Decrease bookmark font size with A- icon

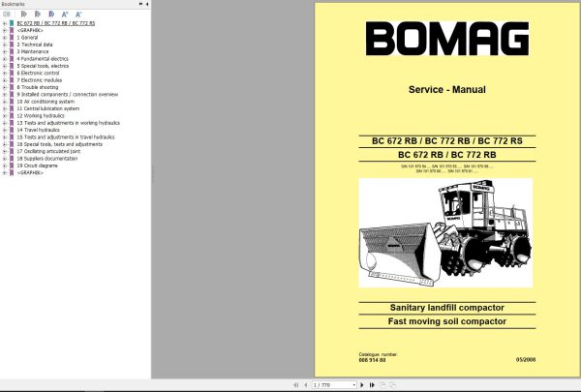(78, 15)
